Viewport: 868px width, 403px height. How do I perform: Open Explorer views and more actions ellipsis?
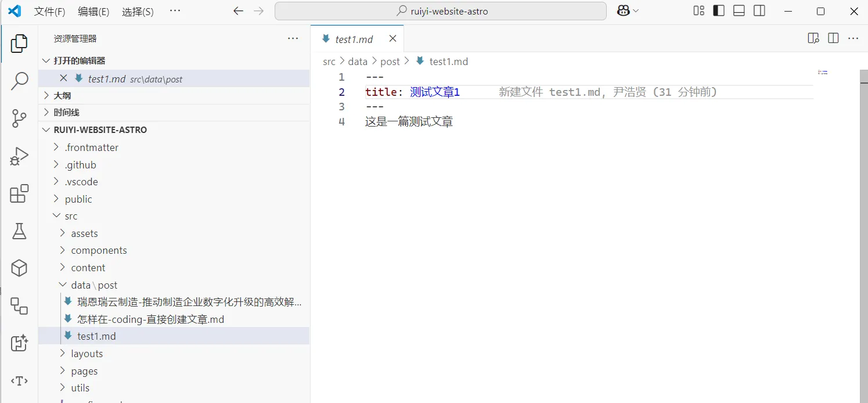tap(293, 38)
